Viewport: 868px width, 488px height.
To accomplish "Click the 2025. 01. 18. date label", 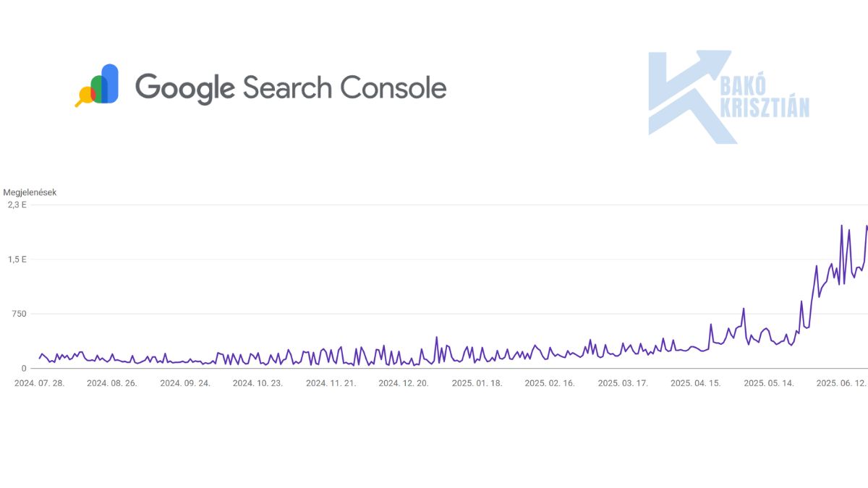I will pyautogui.click(x=477, y=383).
